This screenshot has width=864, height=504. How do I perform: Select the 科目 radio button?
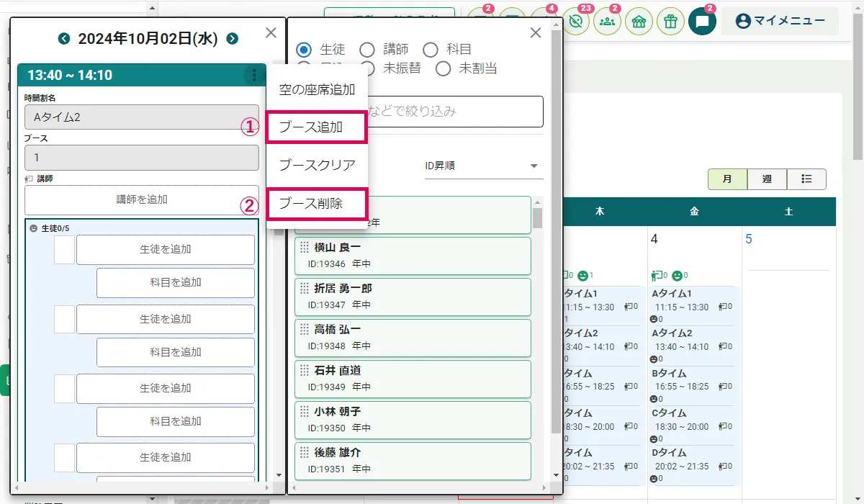(431, 50)
